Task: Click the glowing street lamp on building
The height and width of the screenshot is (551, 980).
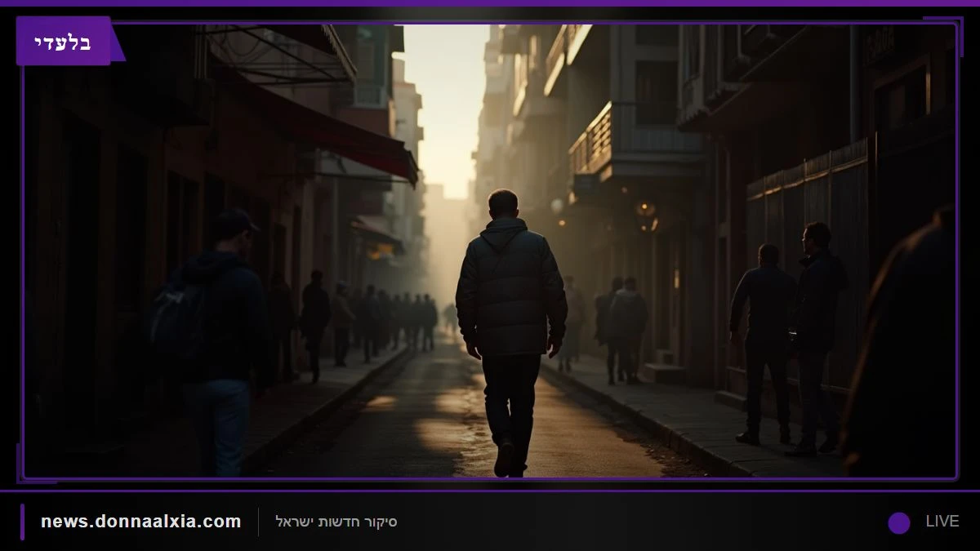Action: (x=646, y=212)
